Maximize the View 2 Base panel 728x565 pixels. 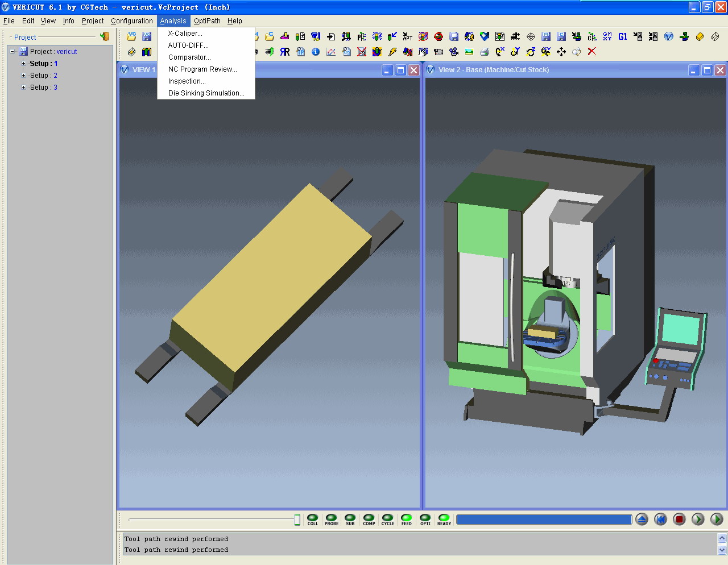[x=707, y=70]
